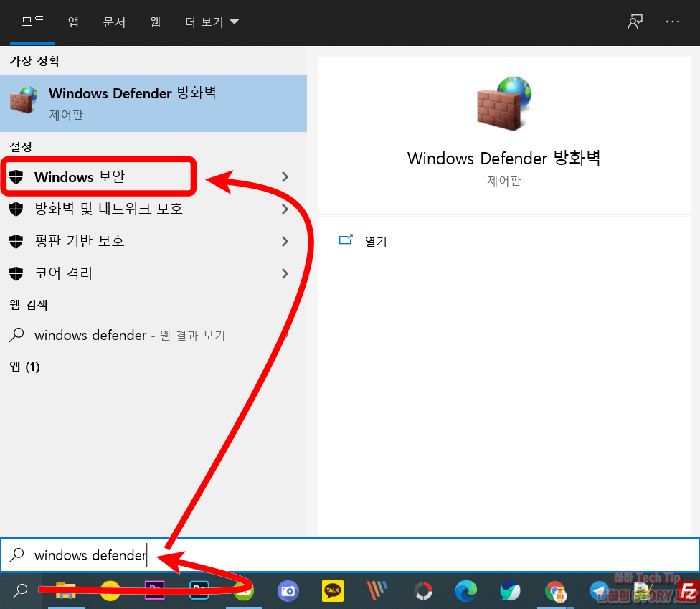This screenshot has height=609, width=700.
Task: Click the firewall icon in best match row
Action: point(23,100)
